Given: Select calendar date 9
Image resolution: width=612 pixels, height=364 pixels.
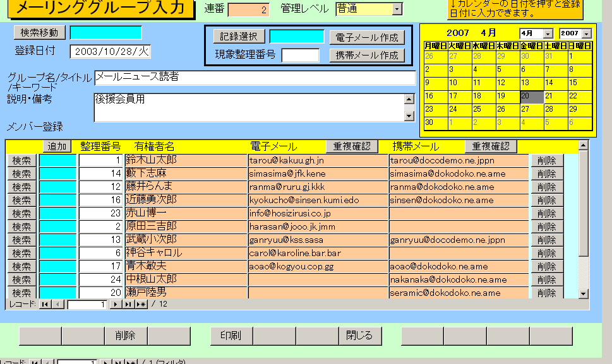Looking at the screenshot, I should pos(436,84).
